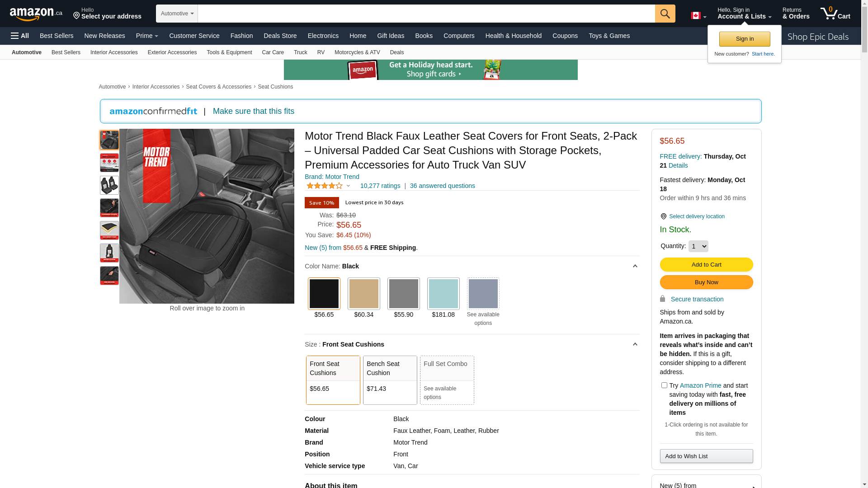
Task: Open the 36 answered questions link
Action: (x=442, y=186)
